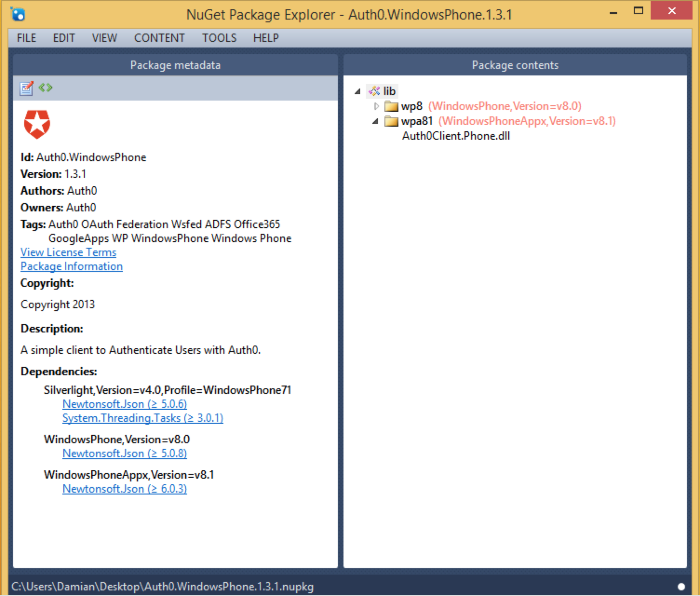Open the CONTENT menu
Image resolution: width=700 pixels, height=596 pixels.
(x=160, y=38)
